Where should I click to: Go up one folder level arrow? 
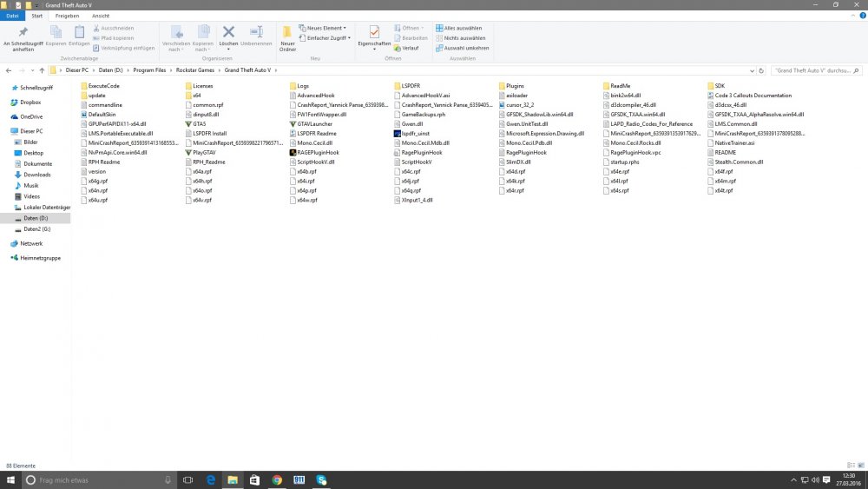[41, 70]
